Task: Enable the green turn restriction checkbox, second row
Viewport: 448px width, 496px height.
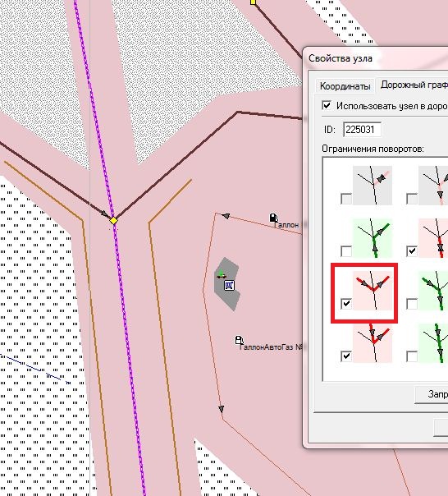Action: 346,251
